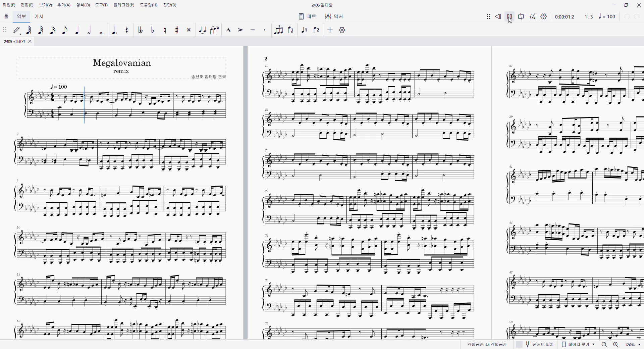
Task: Close the 2405 김태양 score tab
Action: coord(30,41)
